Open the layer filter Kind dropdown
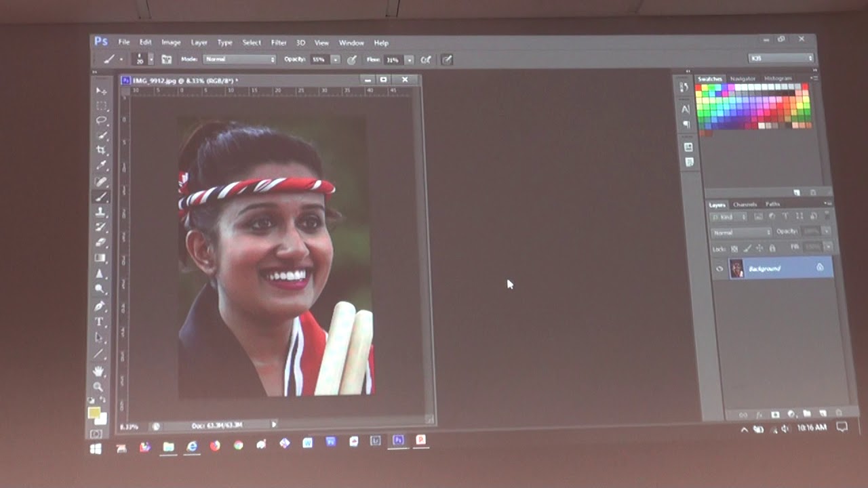 point(729,217)
